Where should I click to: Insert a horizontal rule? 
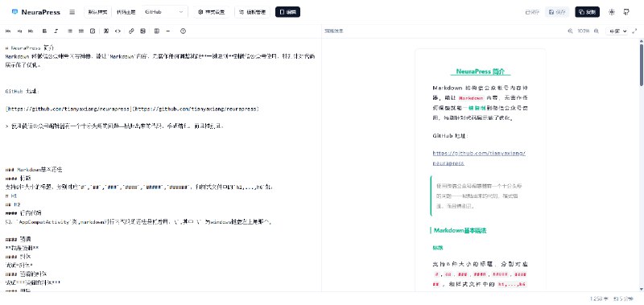168,31
